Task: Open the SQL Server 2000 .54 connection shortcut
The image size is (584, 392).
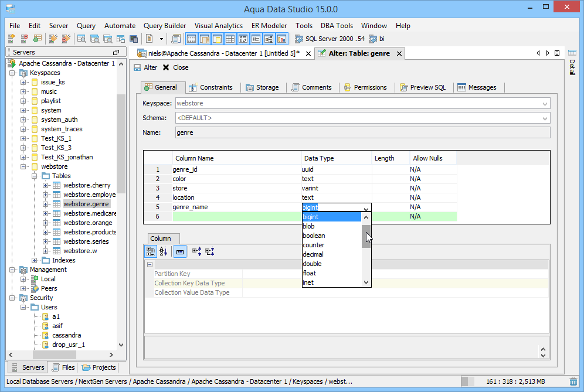Action: point(330,39)
